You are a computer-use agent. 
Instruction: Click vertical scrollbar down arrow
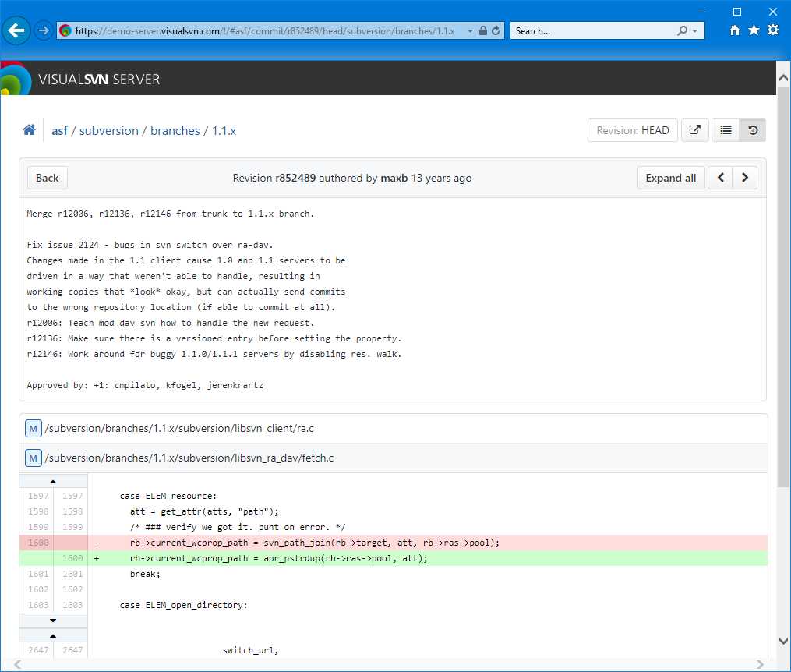783,642
